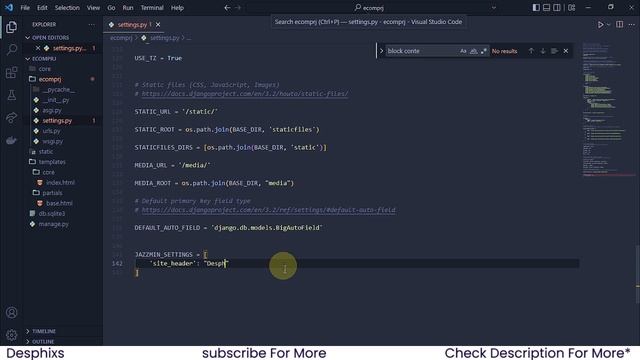
Task: Toggle Match Case in find widget
Action: (463, 51)
